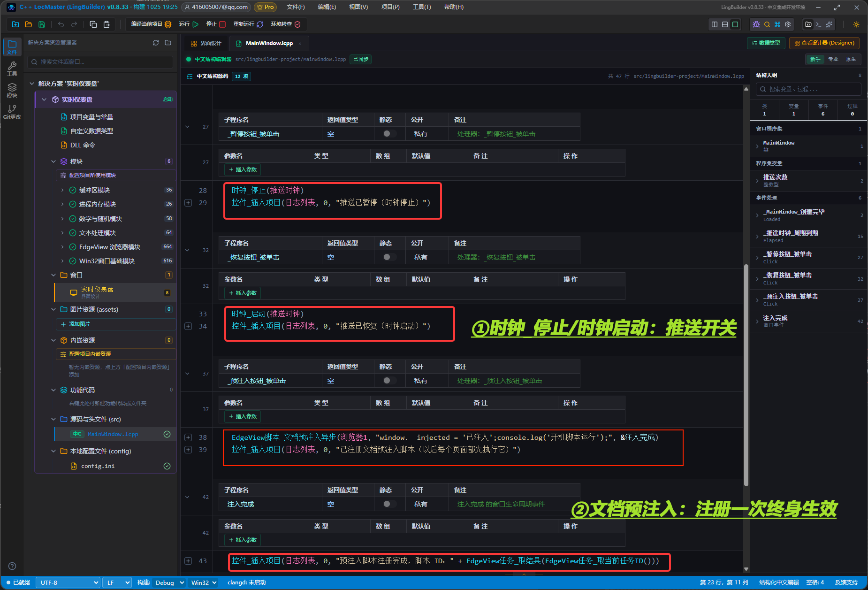The image size is (868, 590).
Task: Open the 视图(V) menu
Action: pyautogui.click(x=358, y=7)
